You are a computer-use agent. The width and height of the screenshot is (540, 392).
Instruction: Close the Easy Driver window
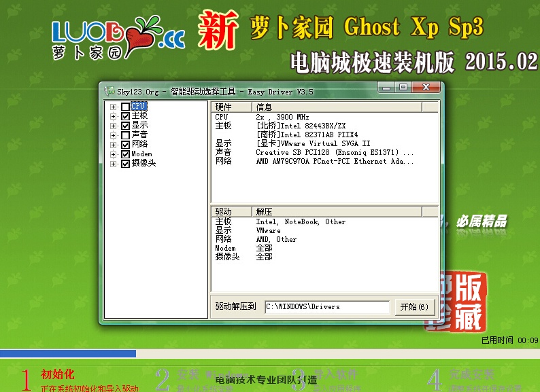pos(426,88)
